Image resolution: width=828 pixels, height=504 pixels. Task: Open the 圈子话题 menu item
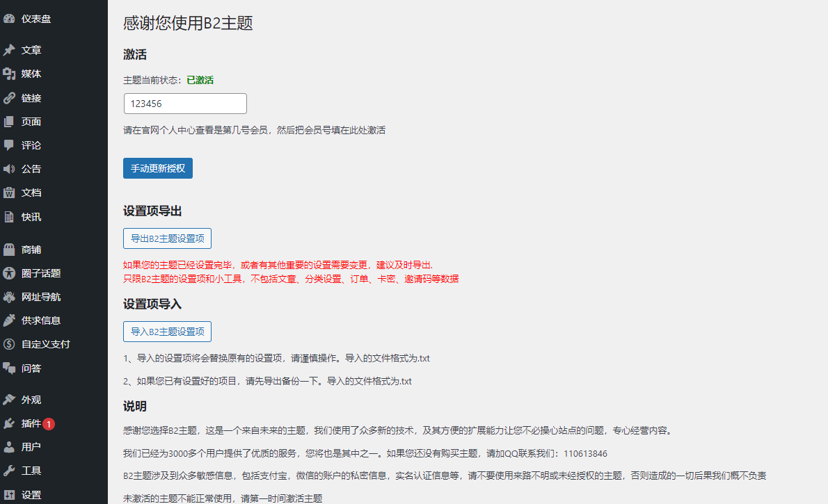coord(41,273)
